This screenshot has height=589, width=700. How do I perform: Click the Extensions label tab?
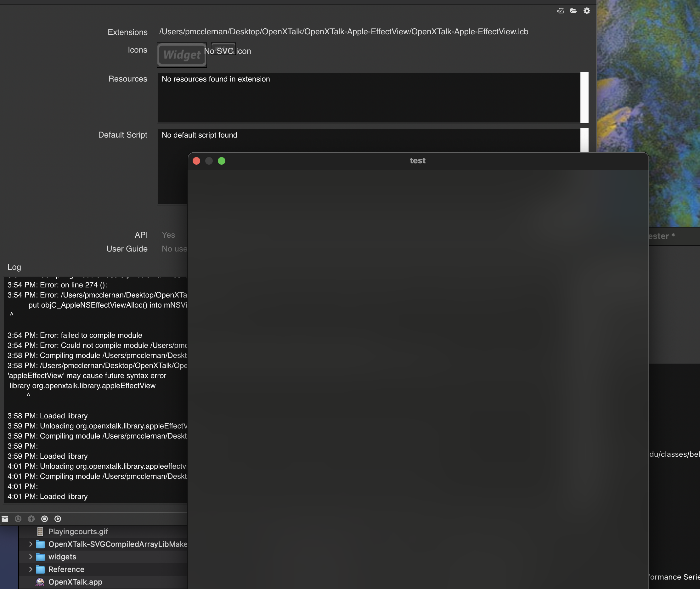tap(127, 31)
